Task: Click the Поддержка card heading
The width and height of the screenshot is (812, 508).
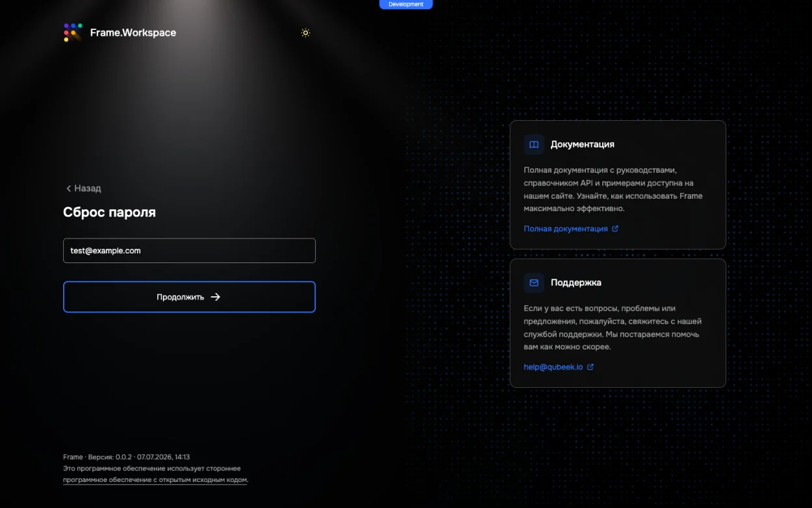Action: tap(576, 283)
